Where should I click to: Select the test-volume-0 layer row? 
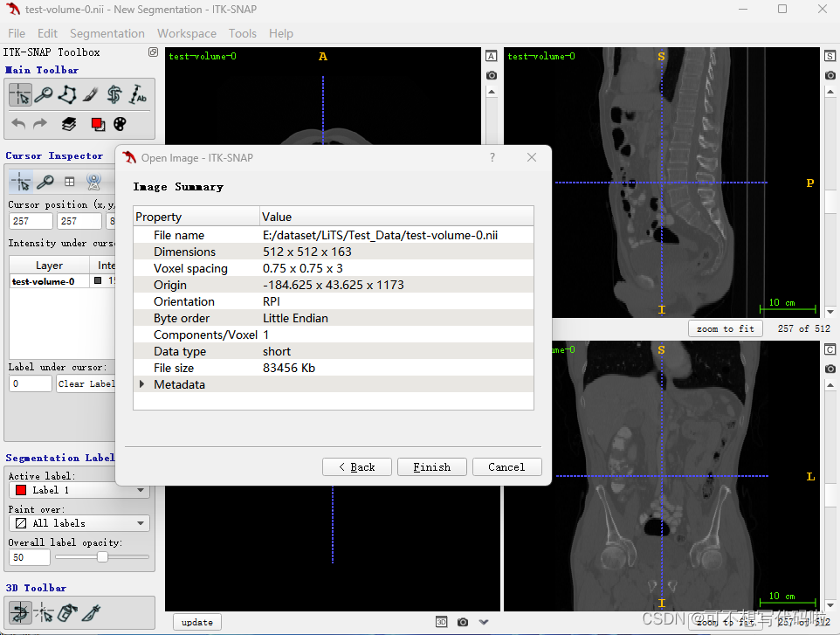coord(63,280)
